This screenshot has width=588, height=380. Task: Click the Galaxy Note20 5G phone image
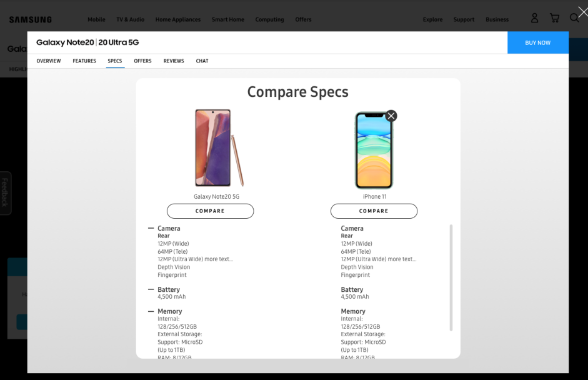tap(219, 147)
